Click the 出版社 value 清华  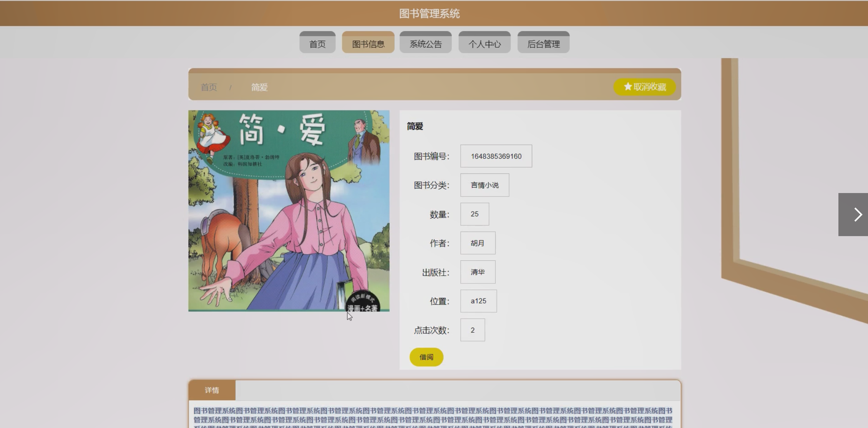click(478, 272)
